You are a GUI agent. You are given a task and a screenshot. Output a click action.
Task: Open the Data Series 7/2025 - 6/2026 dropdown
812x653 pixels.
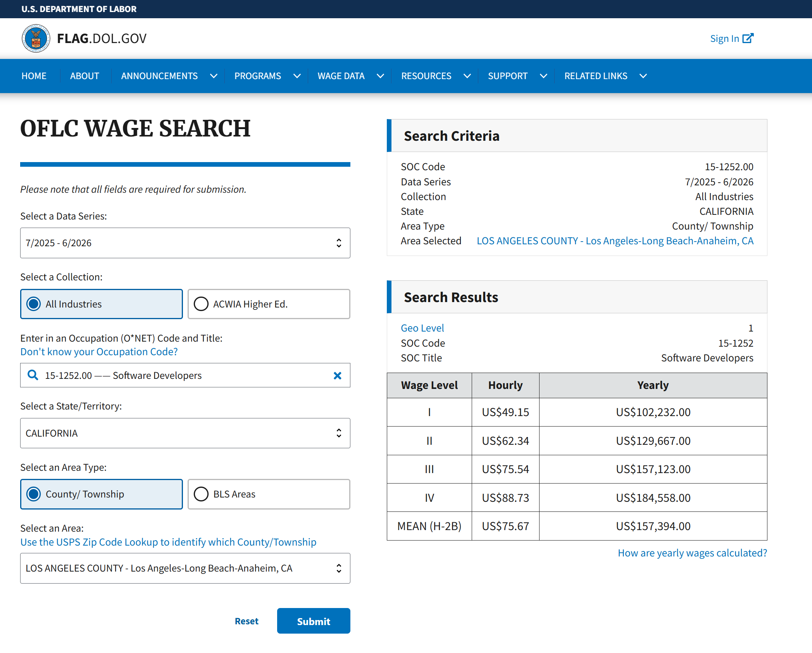tap(185, 243)
